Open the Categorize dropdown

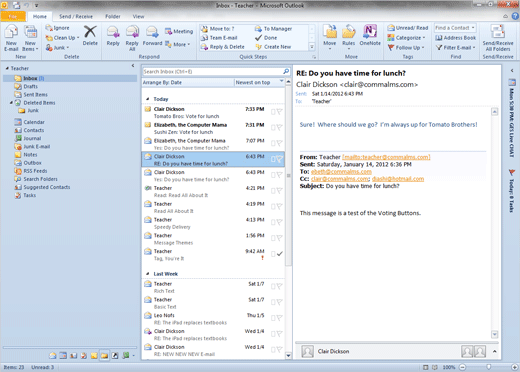[407, 38]
